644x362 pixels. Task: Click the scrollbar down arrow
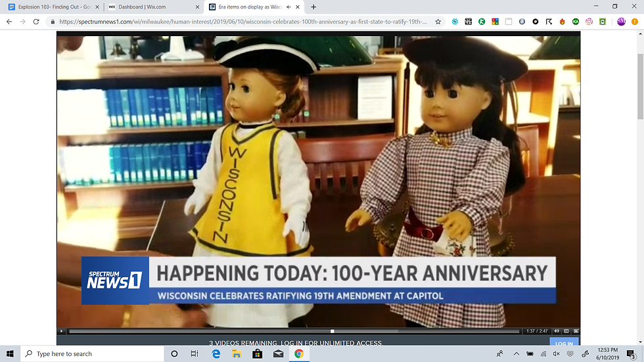click(640, 342)
